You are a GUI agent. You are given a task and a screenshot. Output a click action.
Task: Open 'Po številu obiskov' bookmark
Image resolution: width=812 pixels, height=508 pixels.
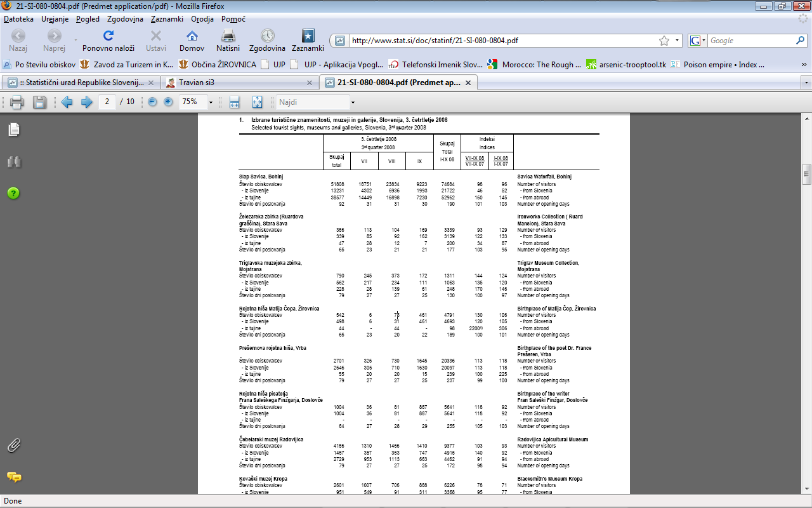click(x=39, y=64)
